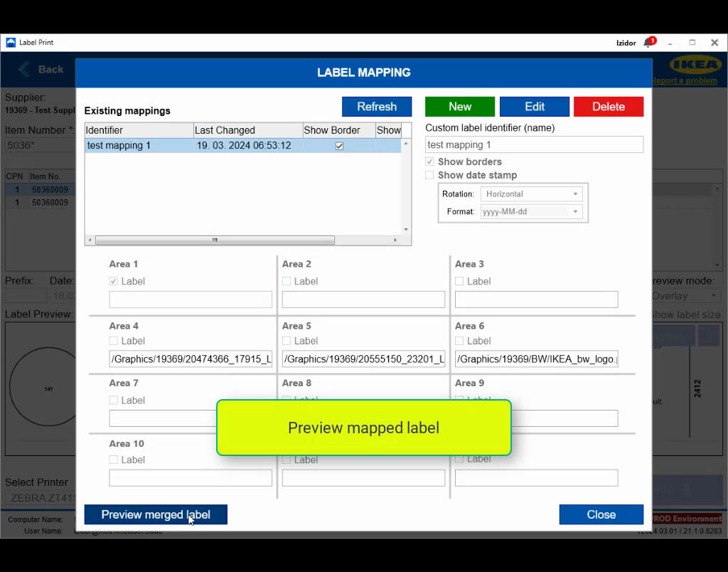
Task: Enable the Show date stamp checkbox
Action: tap(429, 175)
